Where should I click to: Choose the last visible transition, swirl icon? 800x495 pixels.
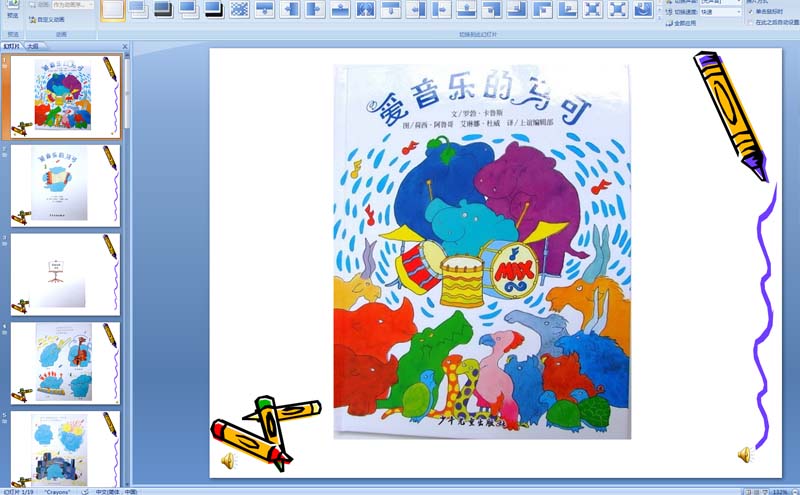(643, 9)
